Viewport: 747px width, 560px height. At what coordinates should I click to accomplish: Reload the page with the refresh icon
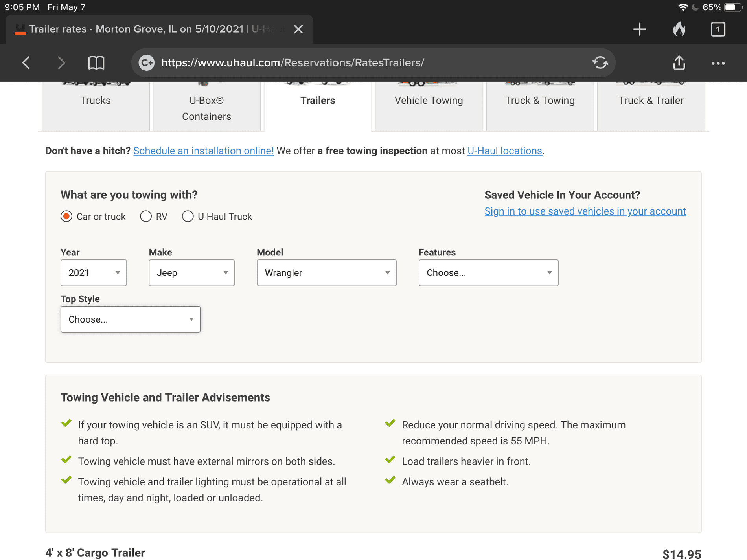(600, 63)
